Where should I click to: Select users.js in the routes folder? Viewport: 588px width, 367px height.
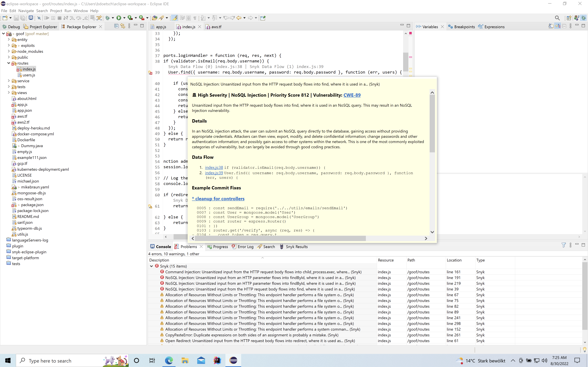pyautogui.click(x=29, y=75)
